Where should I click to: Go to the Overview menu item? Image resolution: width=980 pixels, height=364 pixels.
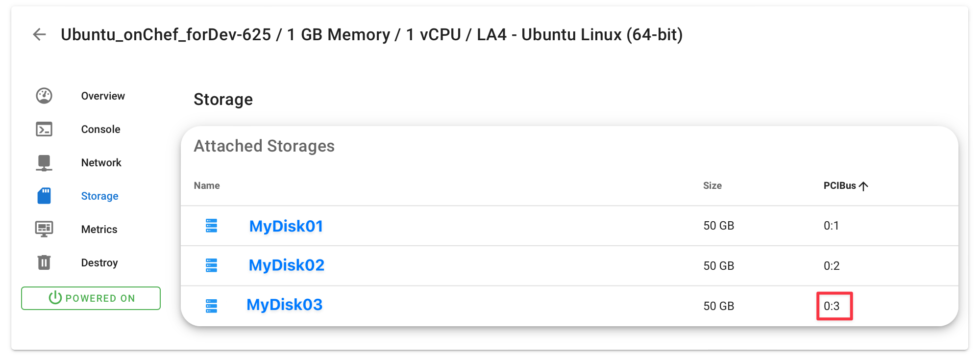103,96
